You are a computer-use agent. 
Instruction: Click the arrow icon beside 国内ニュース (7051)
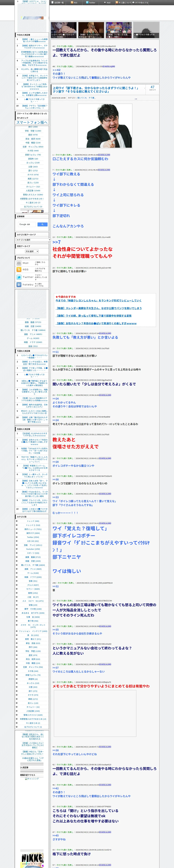tap(17, 529)
